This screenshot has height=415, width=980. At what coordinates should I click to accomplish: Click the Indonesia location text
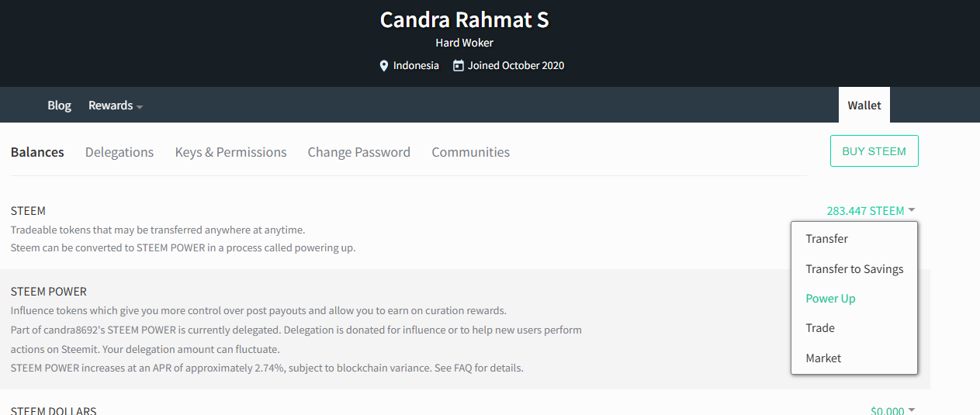click(x=416, y=66)
